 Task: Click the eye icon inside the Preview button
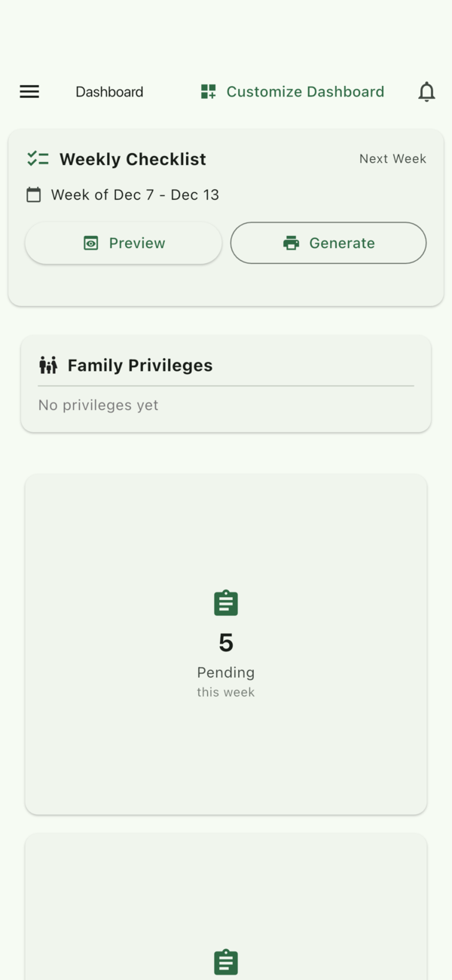click(x=91, y=243)
